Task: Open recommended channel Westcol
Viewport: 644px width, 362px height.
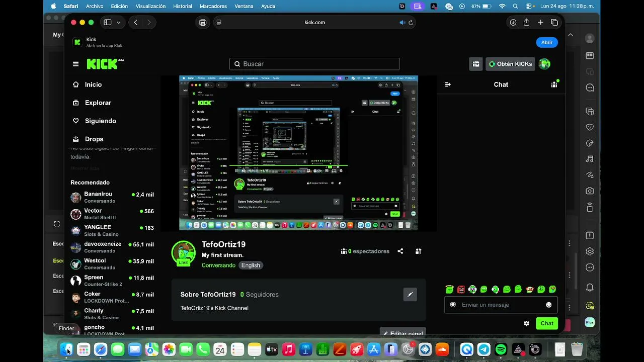Action: pos(112,264)
